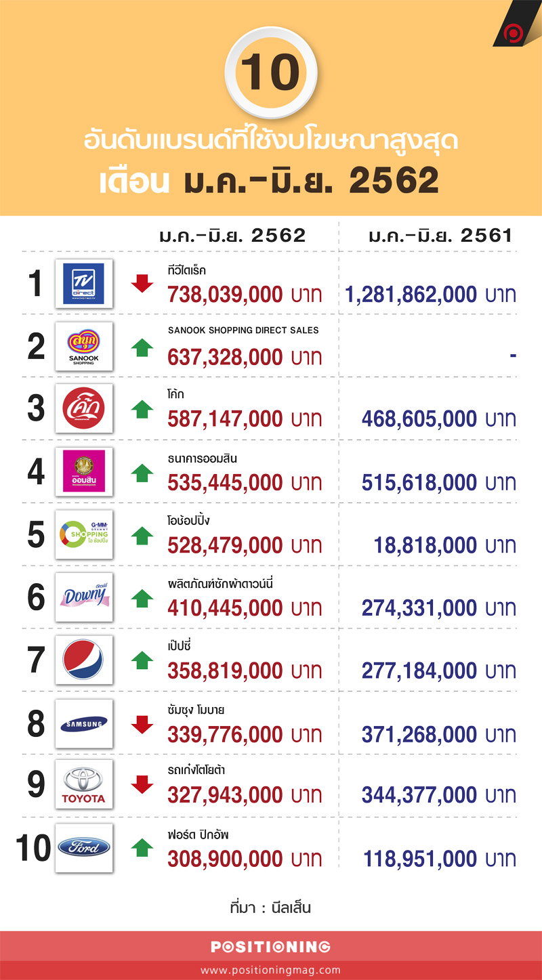This screenshot has height=980, width=542.
Task: Select the Toyota logo
Action: pyautogui.click(x=83, y=784)
